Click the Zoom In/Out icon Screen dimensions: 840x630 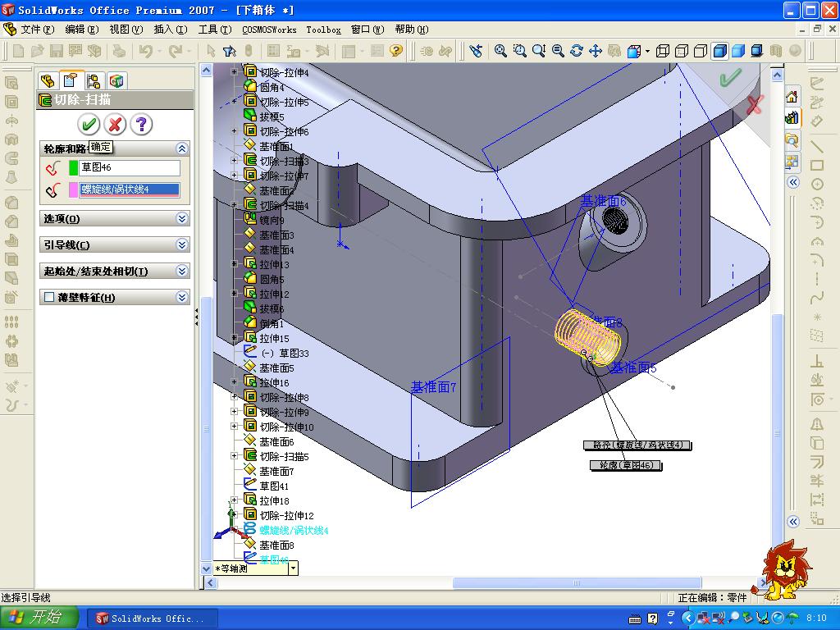(539, 51)
